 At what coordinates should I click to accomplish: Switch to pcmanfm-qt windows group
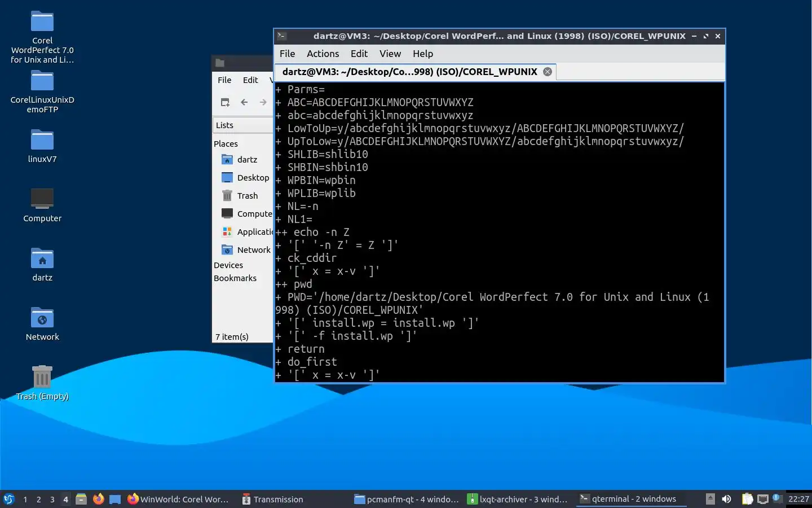point(406,499)
